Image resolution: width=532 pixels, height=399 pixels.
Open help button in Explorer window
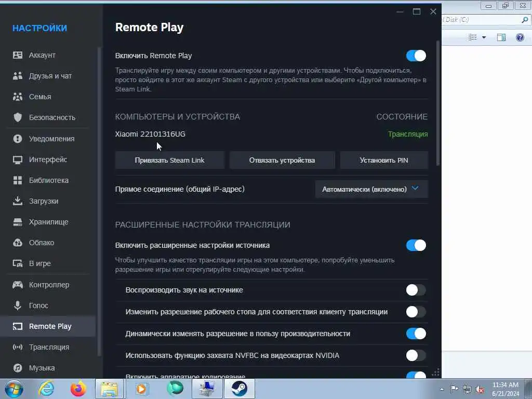pos(520,37)
